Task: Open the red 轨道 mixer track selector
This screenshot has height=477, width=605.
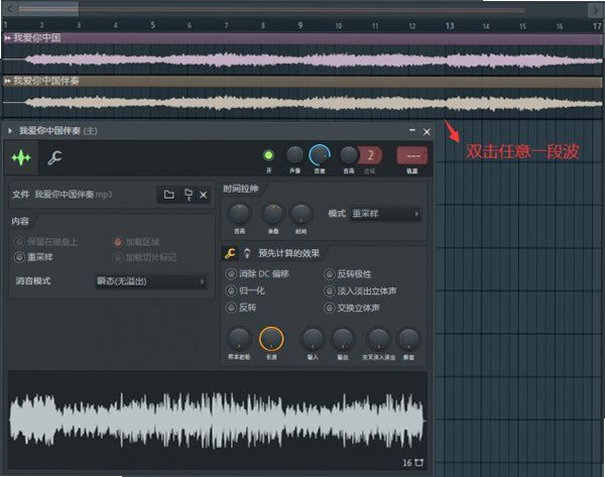Action: [412, 156]
